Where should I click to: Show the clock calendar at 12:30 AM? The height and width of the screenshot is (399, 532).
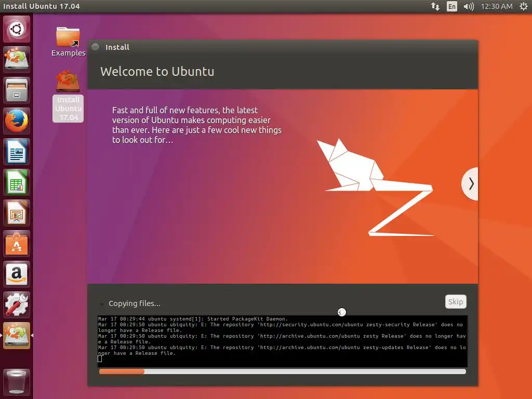coord(496,6)
